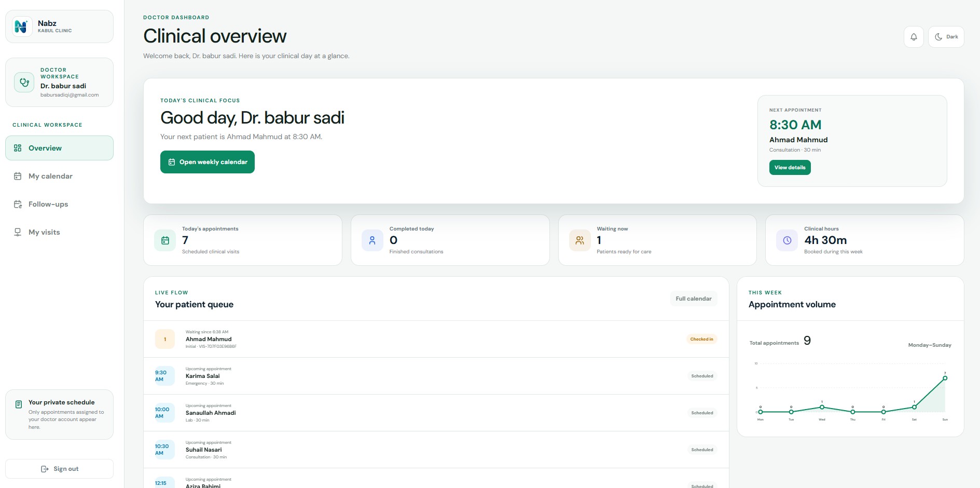Image resolution: width=980 pixels, height=488 pixels.
Task: Click Today's appointments calendar icon
Action: coord(165,240)
